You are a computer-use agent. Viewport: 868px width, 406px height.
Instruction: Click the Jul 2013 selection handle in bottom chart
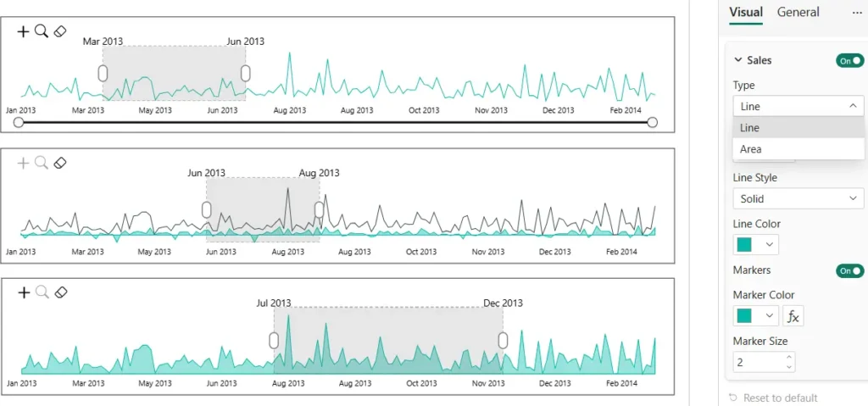274,340
